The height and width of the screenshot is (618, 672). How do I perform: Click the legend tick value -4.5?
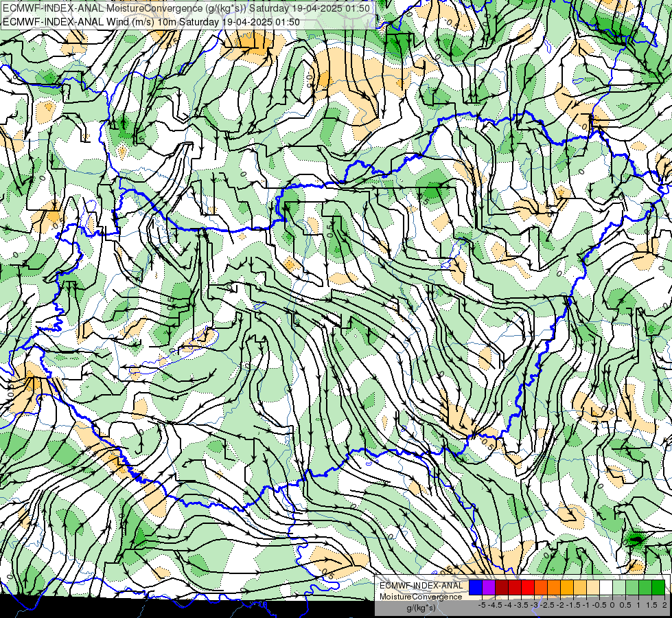coord(495,605)
